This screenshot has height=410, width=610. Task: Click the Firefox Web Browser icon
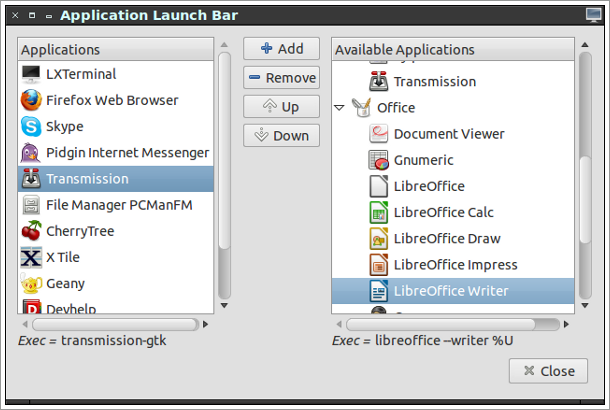tap(31, 100)
